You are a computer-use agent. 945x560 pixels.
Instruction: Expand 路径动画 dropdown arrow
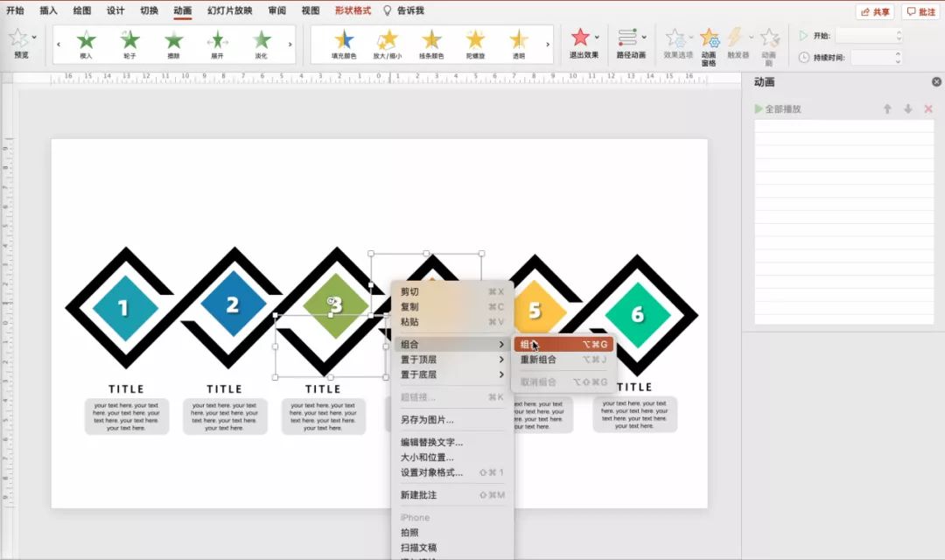pos(644,38)
